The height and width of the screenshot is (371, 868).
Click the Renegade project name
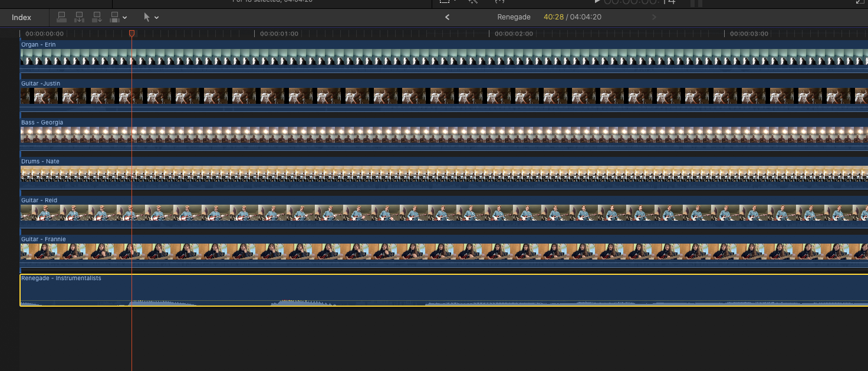tap(514, 17)
